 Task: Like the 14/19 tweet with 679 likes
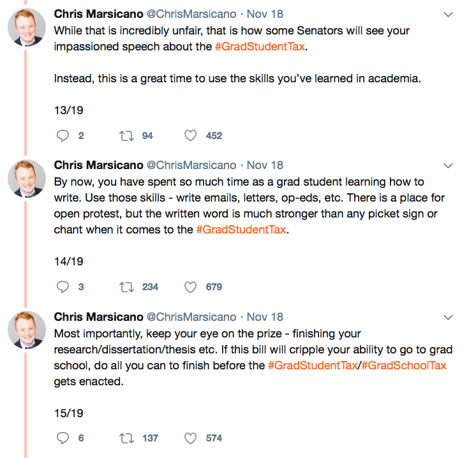(190, 287)
